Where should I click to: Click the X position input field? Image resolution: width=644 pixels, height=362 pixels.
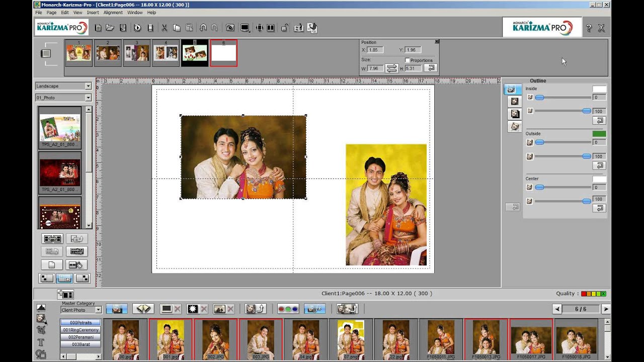tap(375, 50)
